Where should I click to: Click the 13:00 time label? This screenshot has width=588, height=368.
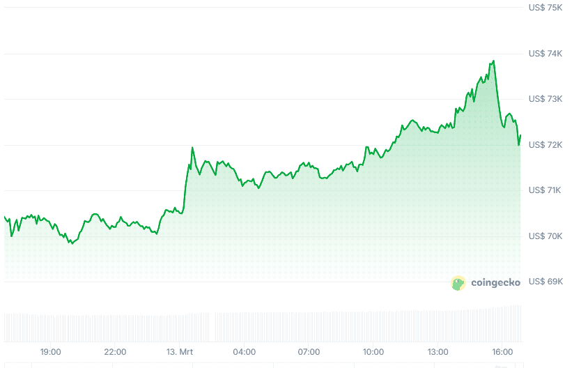[438, 352]
